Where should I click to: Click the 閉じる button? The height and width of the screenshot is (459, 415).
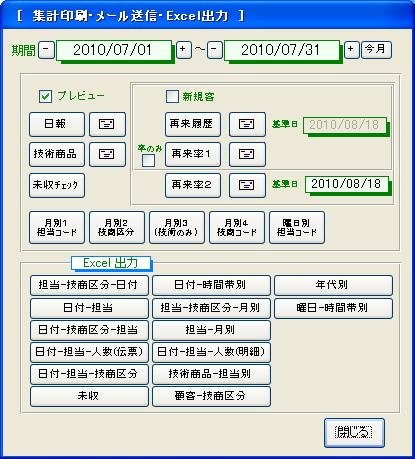[354, 433]
